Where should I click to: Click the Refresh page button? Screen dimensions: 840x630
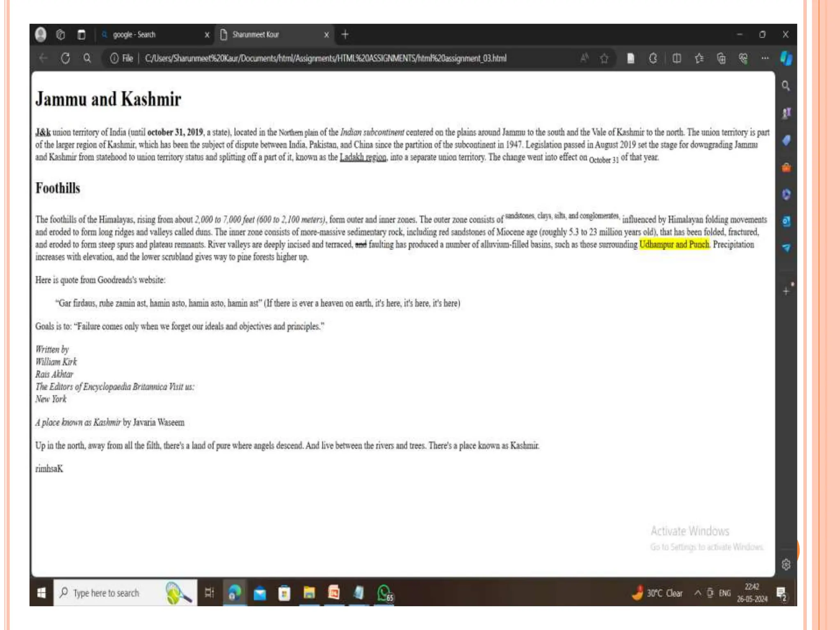coord(65,58)
